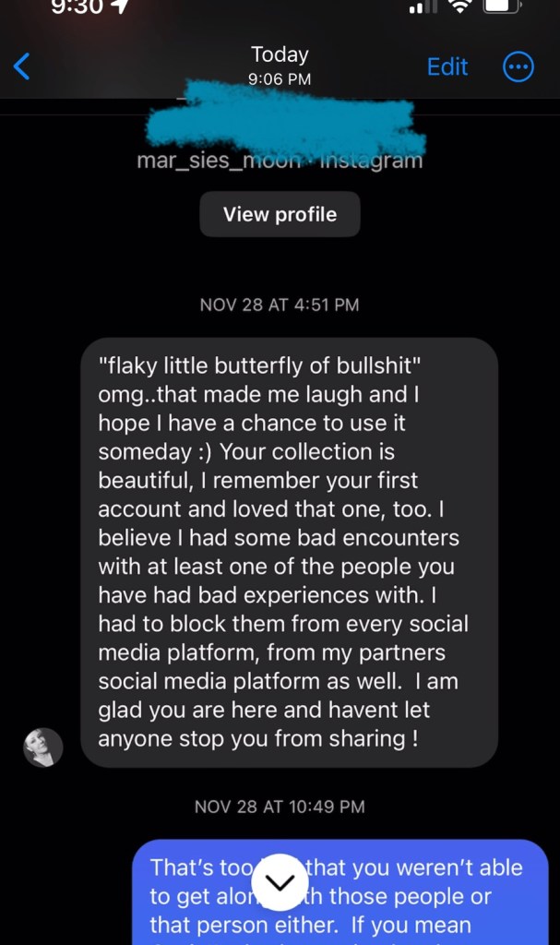
Task: Tap the Nov 28 at 10:49 PM timestamp
Action: click(x=280, y=807)
